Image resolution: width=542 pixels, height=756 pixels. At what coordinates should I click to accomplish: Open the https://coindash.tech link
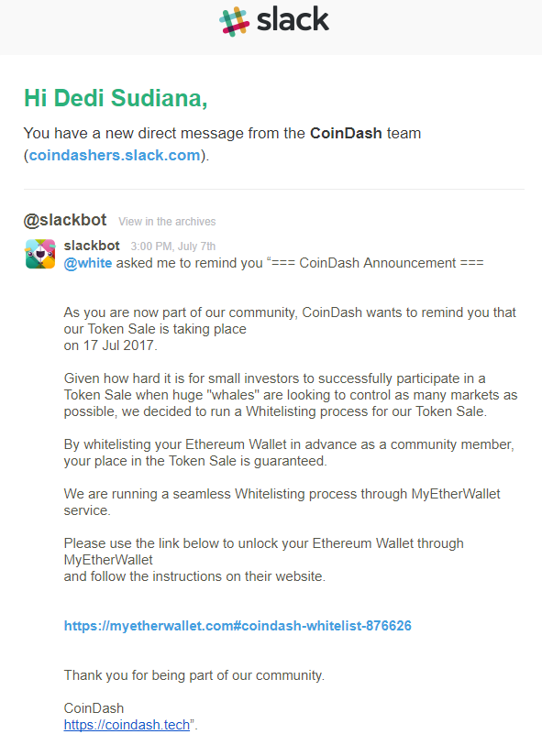click(127, 725)
